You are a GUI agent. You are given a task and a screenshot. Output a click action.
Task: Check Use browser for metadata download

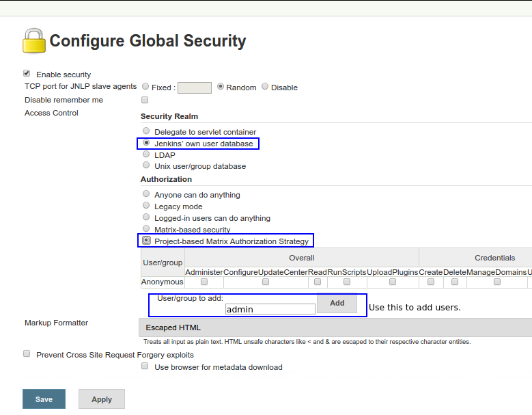(145, 366)
